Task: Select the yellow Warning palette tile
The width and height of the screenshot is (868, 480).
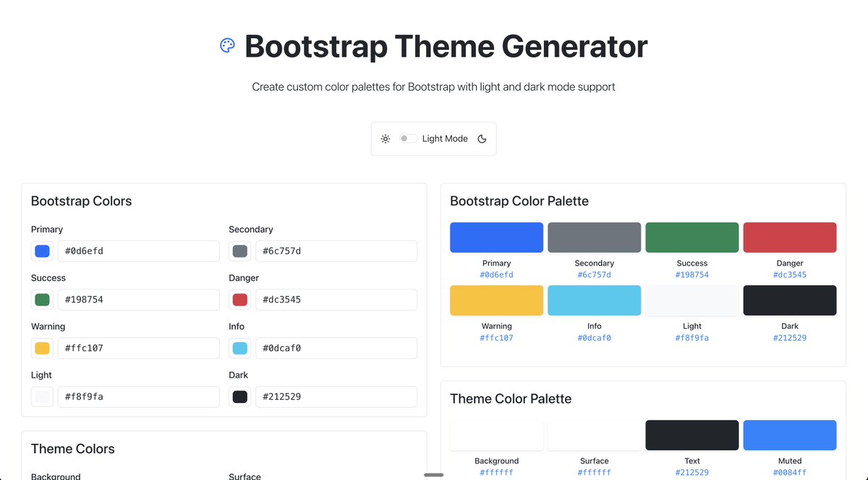Action: click(496, 300)
